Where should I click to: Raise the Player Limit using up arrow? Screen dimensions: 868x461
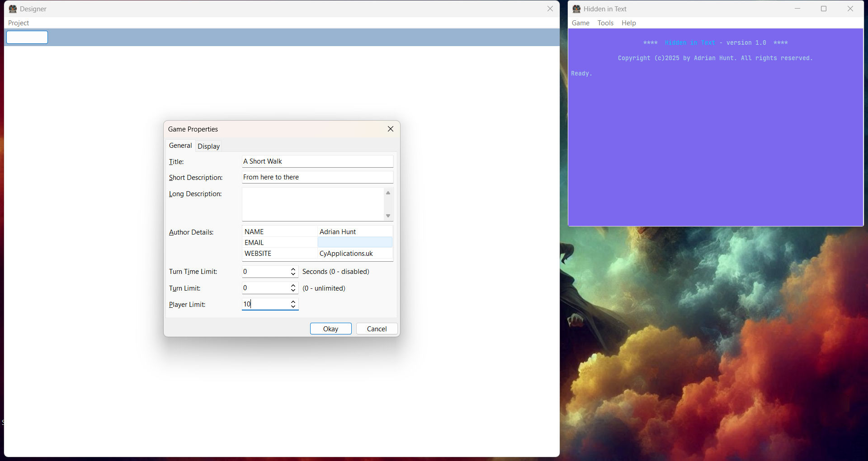[293, 301]
